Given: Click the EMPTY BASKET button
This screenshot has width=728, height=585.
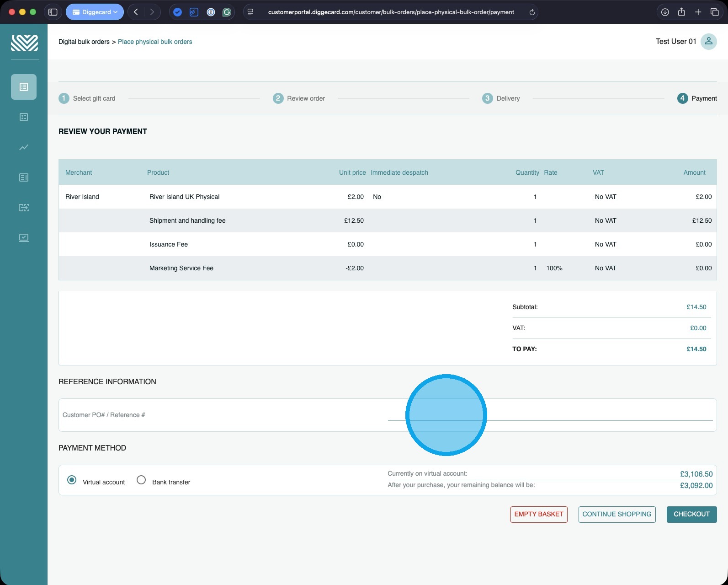Looking at the screenshot, I should click(x=539, y=515).
